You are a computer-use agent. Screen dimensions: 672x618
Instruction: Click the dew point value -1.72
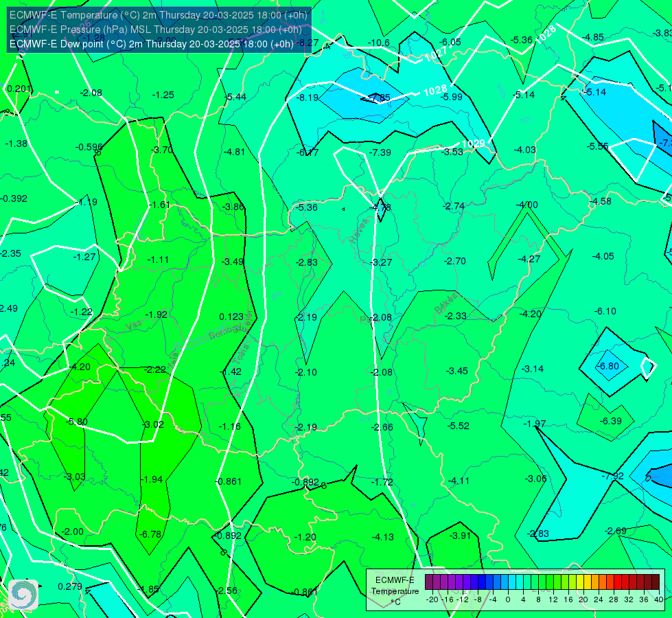(382, 482)
